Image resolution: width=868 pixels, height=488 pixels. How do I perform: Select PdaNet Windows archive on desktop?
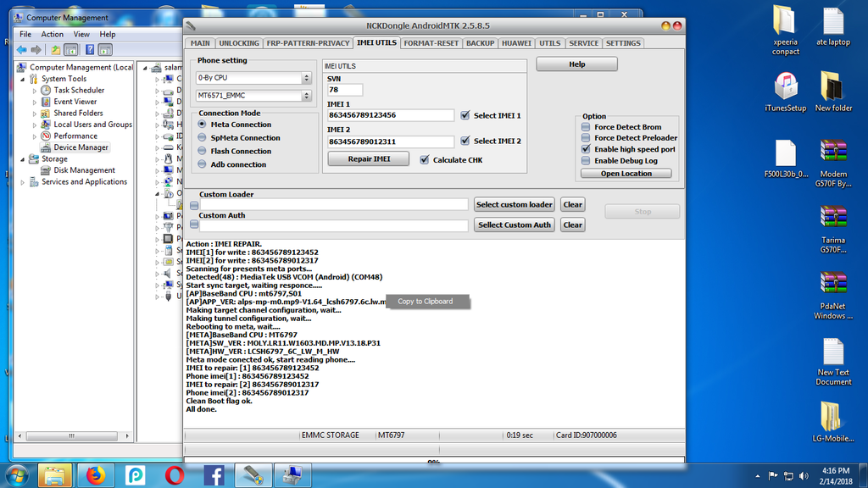click(x=832, y=296)
